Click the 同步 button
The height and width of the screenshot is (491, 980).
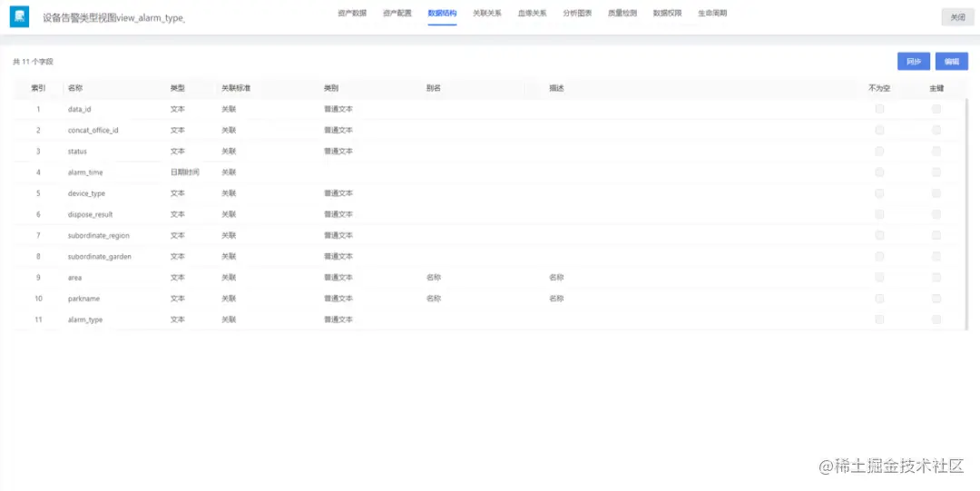pos(914,62)
